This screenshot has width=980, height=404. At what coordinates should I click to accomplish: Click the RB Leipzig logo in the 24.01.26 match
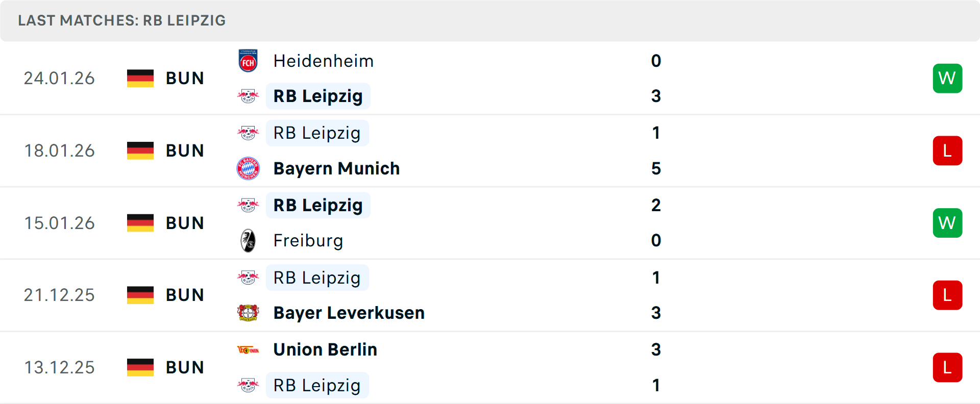[248, 96]
